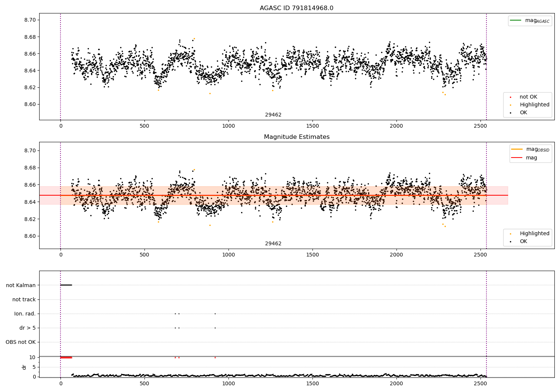This screenshot has height=392, width=560.
Task: Click the 'Magnitude Estimates' plot title
Action: [296, 137]
